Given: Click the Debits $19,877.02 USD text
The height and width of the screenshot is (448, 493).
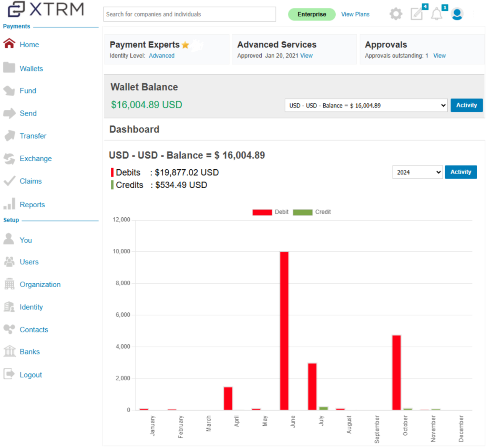Looking at the screenshot, I should (x=167, y=173).
